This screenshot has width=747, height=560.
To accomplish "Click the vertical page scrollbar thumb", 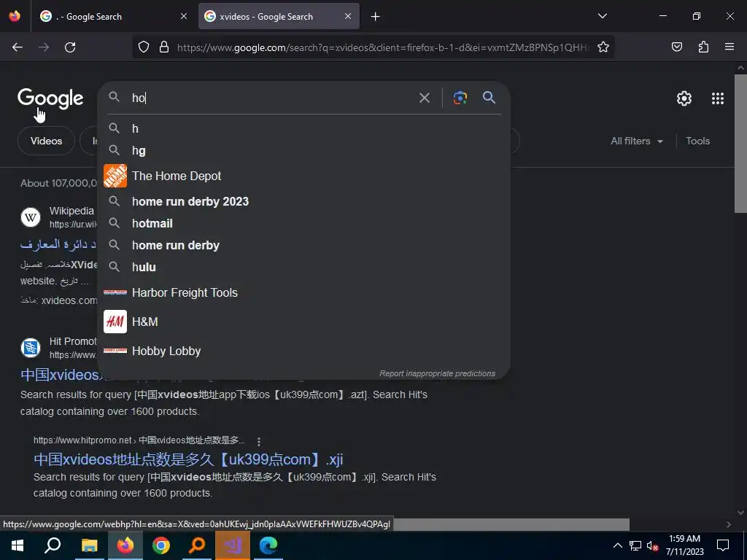I will [740, 143].
